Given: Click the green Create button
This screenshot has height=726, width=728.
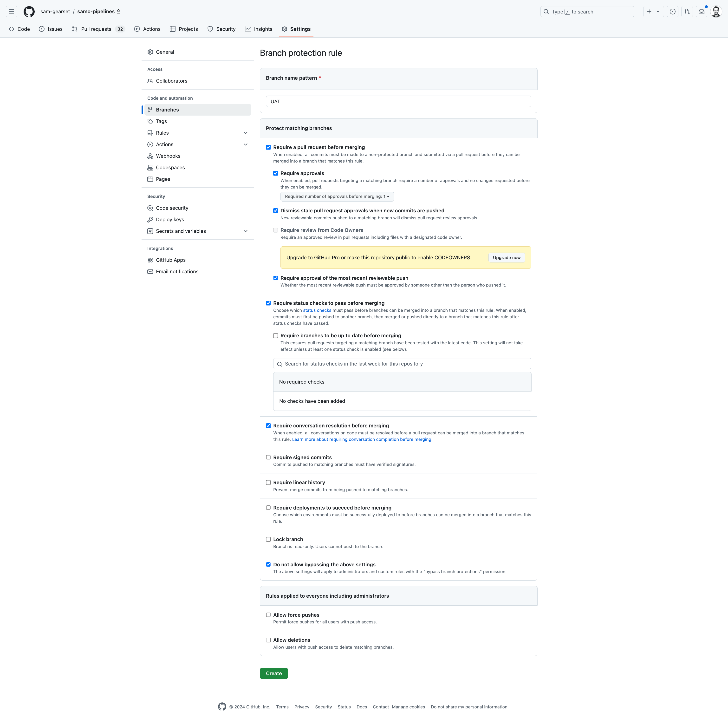Looking at the screenshot, I should point(273,674).
